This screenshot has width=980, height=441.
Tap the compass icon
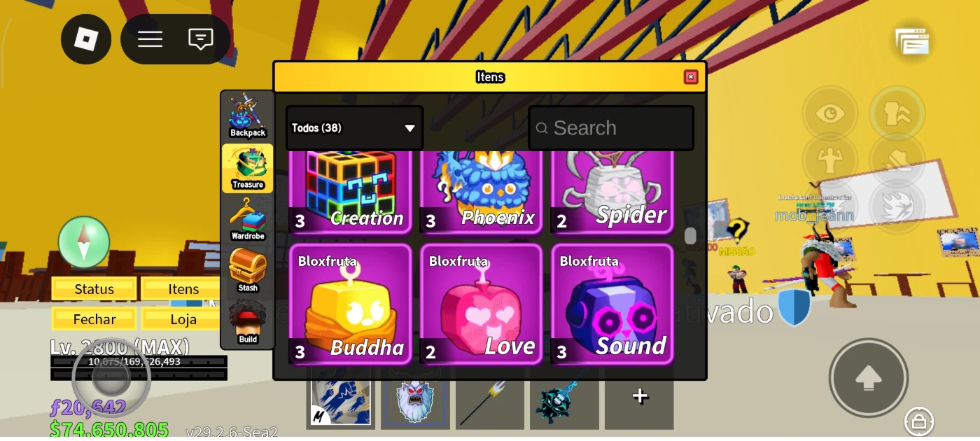pos(84,242)
